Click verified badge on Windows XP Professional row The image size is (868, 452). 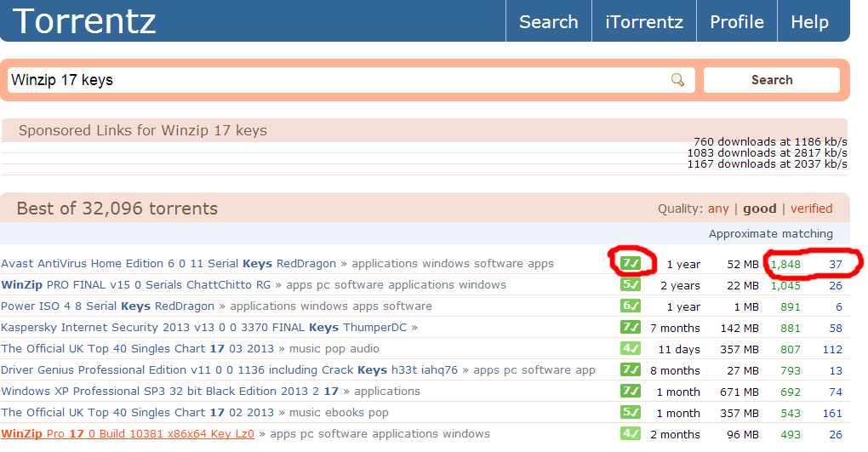(x=631, y=391)
